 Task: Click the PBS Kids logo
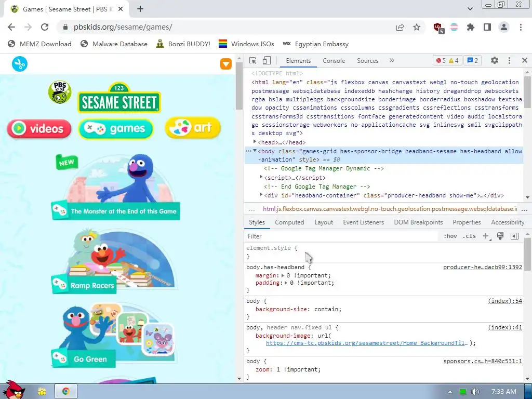60,92
